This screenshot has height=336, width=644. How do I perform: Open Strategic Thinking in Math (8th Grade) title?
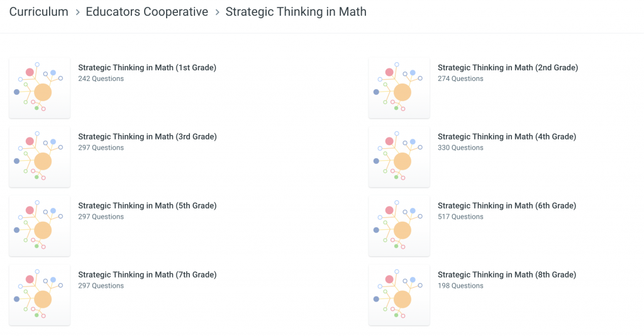point(507,275)
